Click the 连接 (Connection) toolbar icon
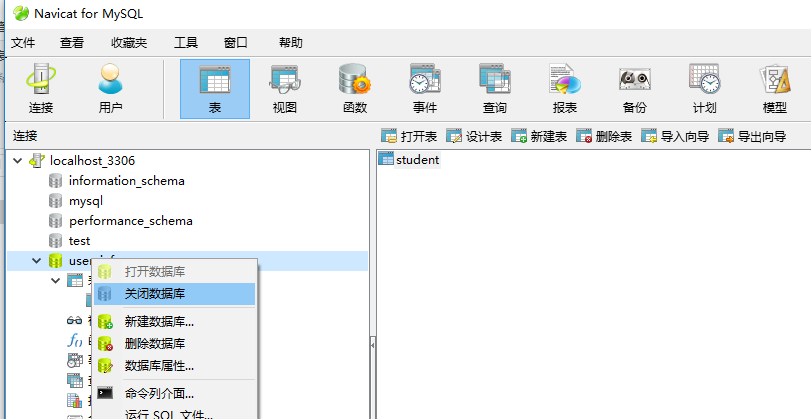This screenshot has width=811, height=419. coord(41,89)
